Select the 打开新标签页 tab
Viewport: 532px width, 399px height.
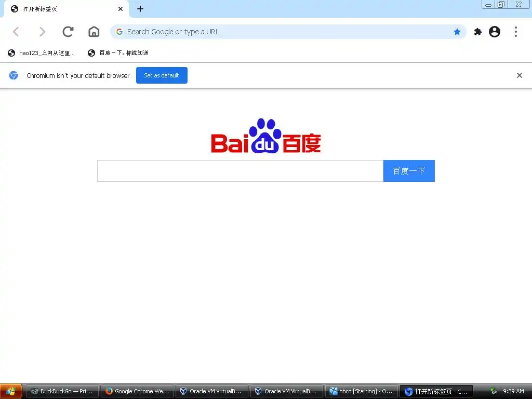coord(66,9)
